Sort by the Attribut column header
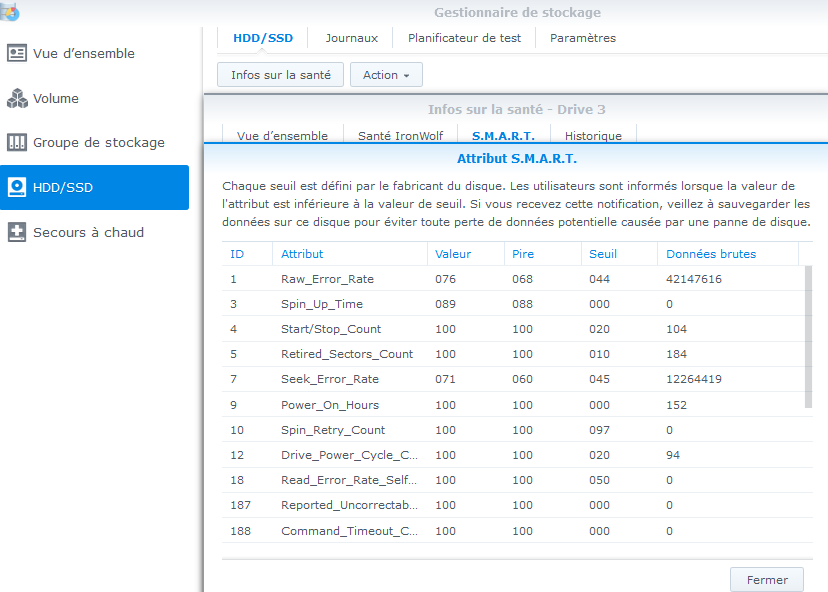 (350, 254)
